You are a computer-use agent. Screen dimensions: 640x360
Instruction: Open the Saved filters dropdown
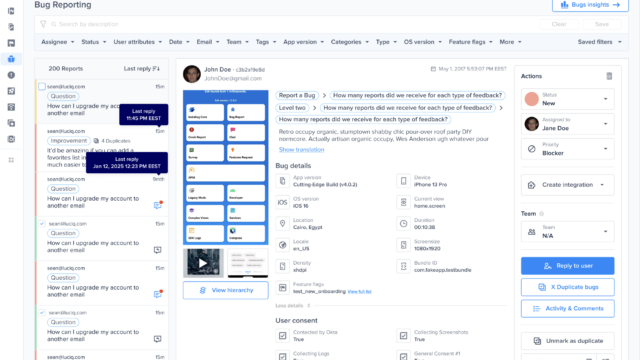[x=599, y=42]
